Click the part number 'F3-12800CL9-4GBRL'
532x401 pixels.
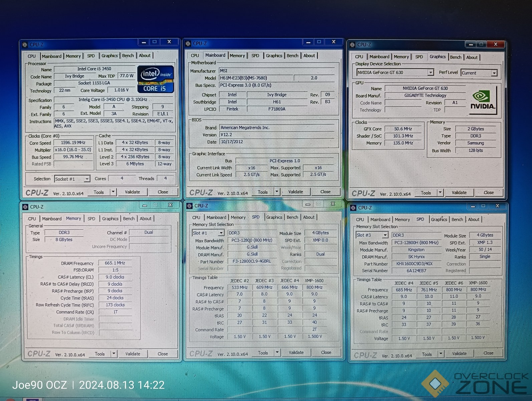pyautogui.click(x=252, y=261)
